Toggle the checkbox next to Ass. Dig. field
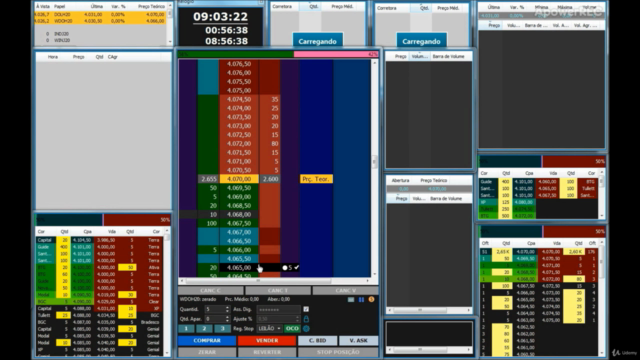This screenshot has height=360, width=640. click(x=306, y=309)
